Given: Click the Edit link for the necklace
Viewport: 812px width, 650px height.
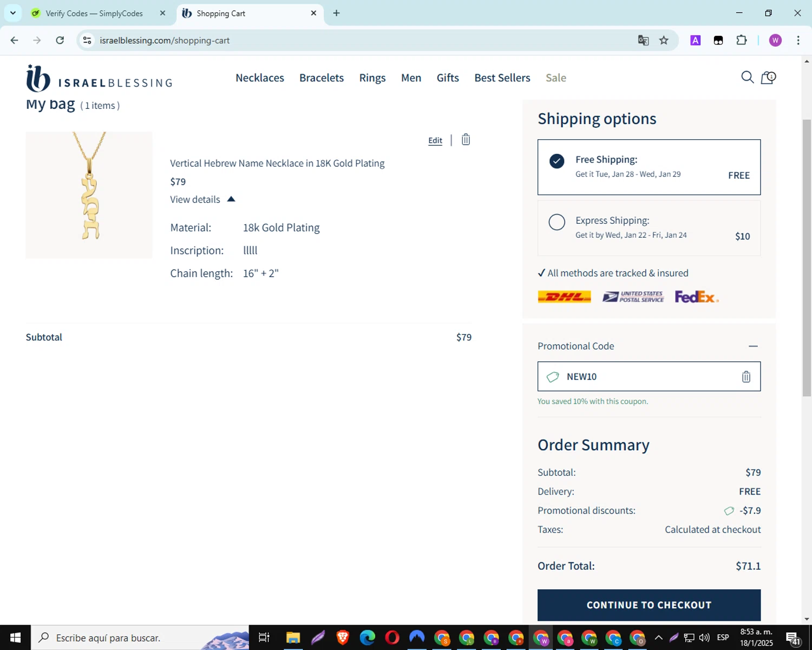Looking at the screenshot, I should click(x=435, y=140).
